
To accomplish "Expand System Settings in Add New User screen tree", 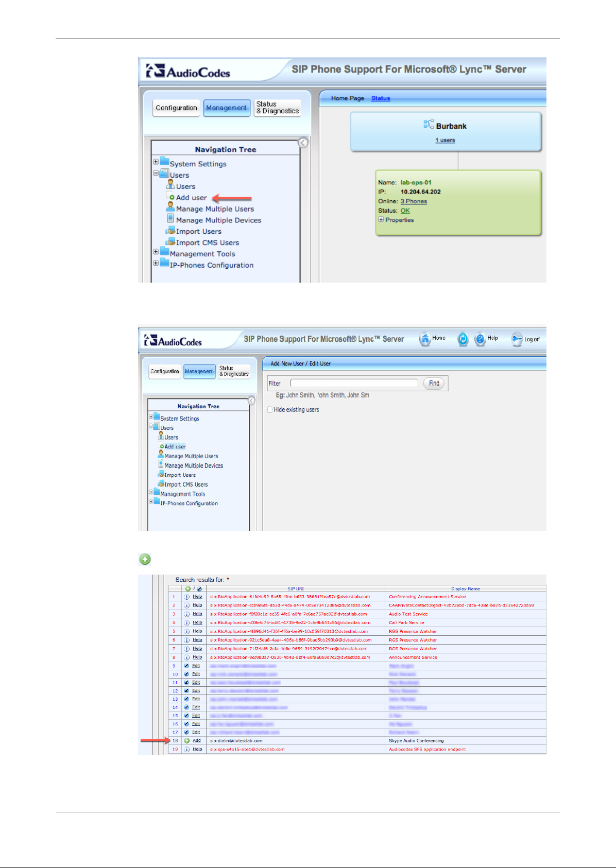I will pos(151,416).
